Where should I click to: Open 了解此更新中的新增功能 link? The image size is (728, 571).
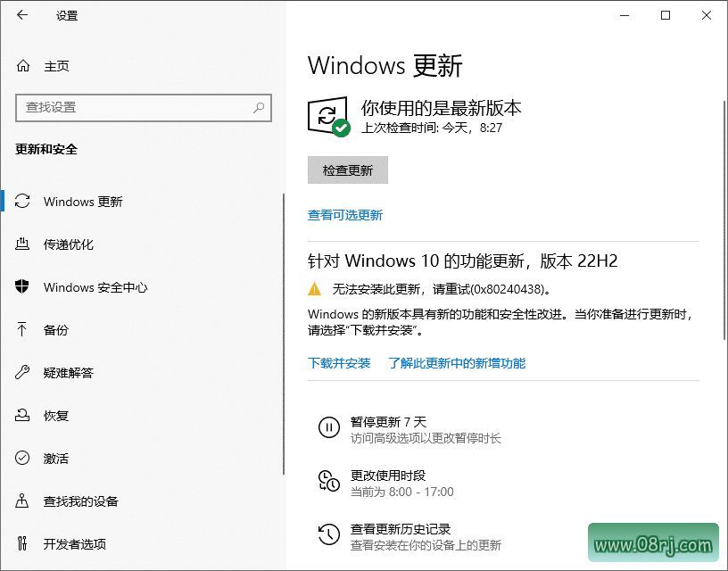[x=459, y=363]
